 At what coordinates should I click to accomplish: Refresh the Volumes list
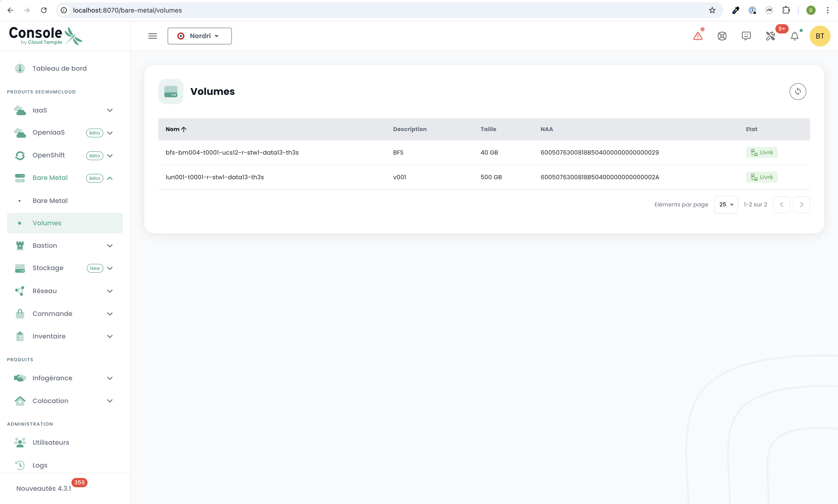coord(797,91)
